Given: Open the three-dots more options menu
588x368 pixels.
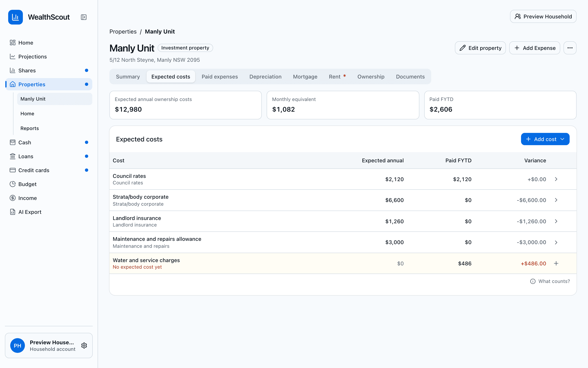Looking at the screenshot, I should [570, 48].
